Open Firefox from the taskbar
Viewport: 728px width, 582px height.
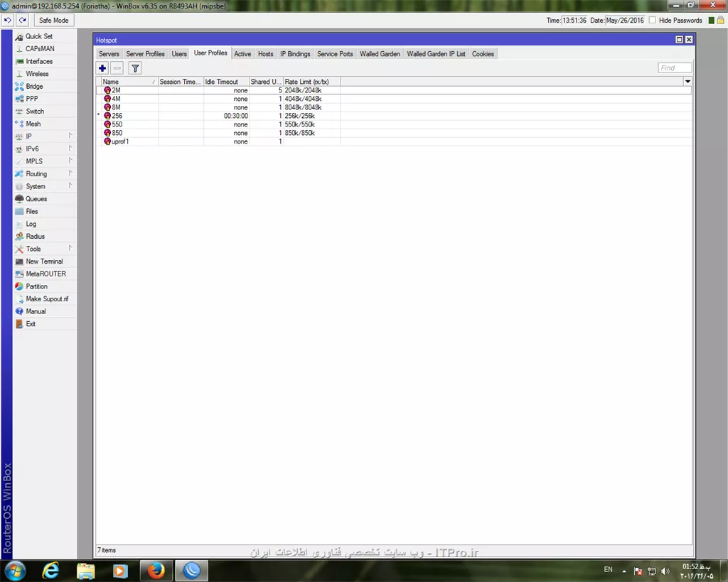(156, 571)
